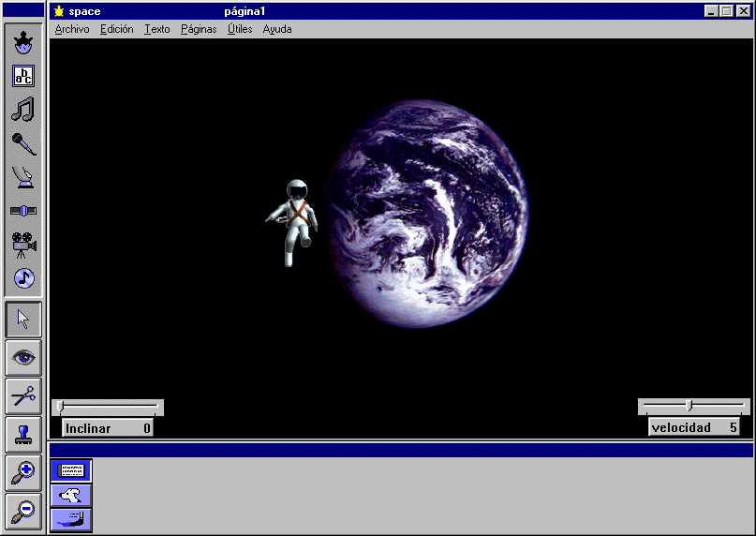Click the video camera tool
Image resolution: width=756 pixels, height=536 pixels.
click(23, 245)
